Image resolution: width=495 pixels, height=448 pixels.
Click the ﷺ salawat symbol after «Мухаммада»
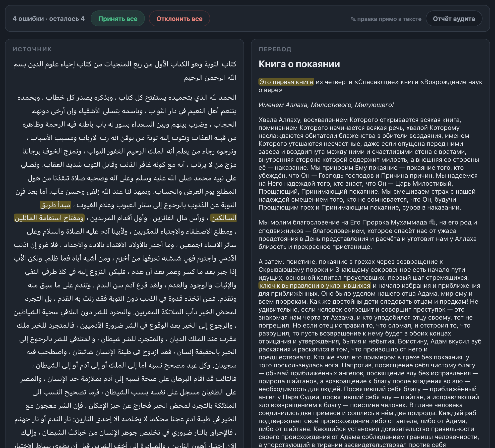(432, 222)
